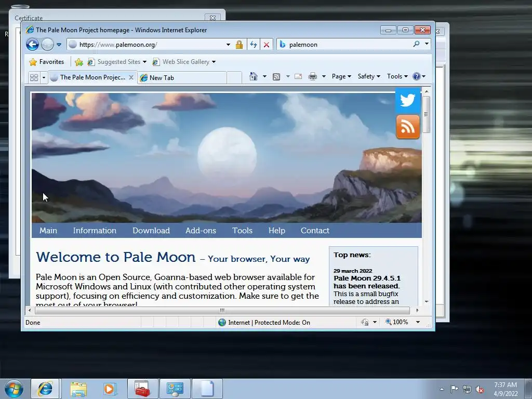Click the search magnifier icon
The width and height of the screenshot is (532, 399).
tap(416, 44)
